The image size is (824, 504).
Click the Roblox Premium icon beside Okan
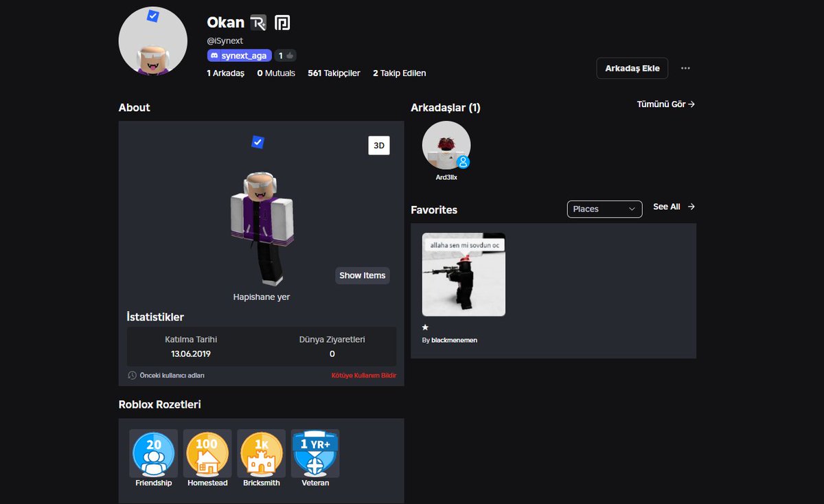pos(259,22)
